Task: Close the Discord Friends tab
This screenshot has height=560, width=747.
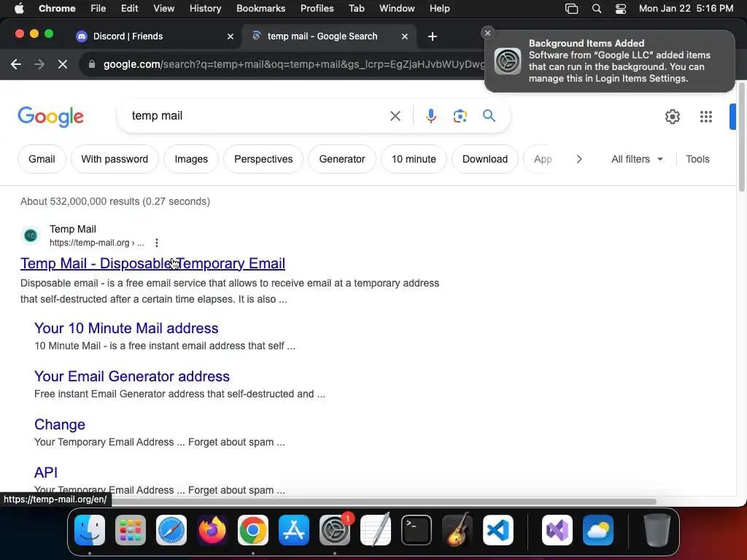Action: 230,36
